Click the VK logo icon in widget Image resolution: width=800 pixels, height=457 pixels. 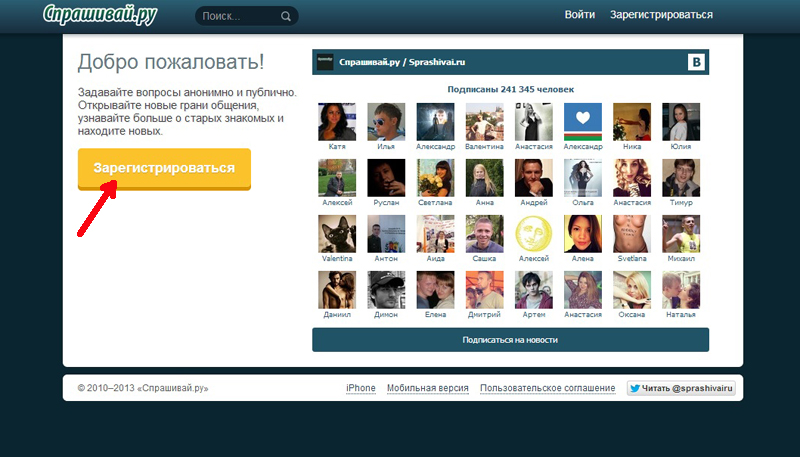pos(697,62)
